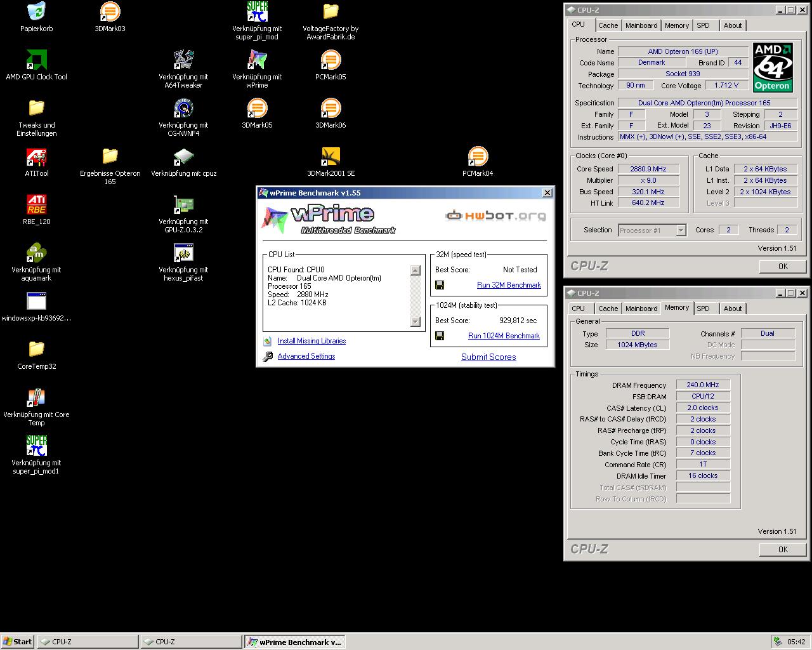Screen dimensions: 812x650
Task: Open the CG-NVNF4 shortcut icon
Action: pos(183,108)
